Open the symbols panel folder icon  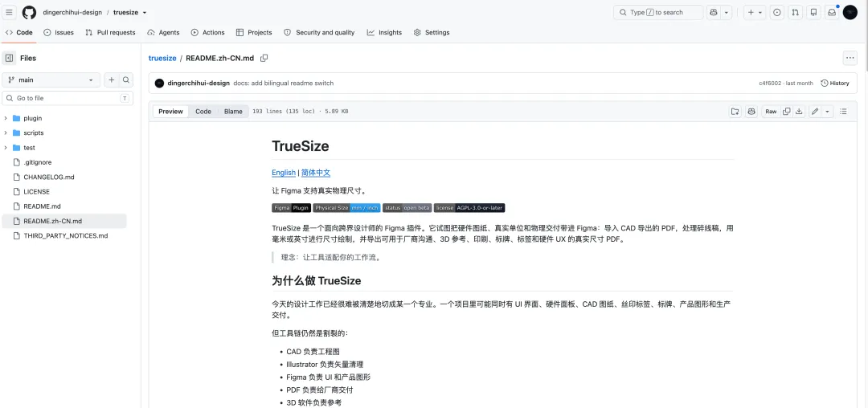pyautogui.click(x=735, y=111)
